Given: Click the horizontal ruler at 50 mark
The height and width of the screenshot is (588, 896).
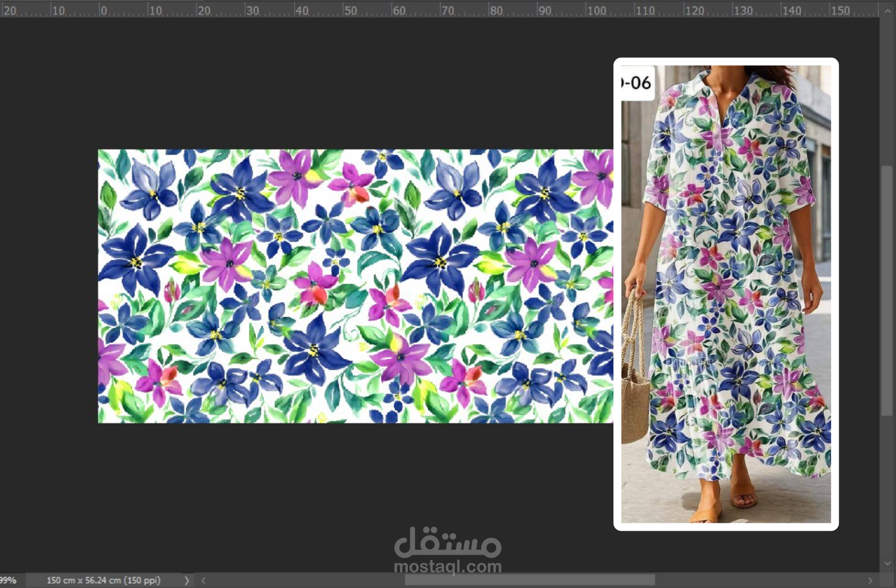Looking at the screenshot, I should tap(350, 10).
